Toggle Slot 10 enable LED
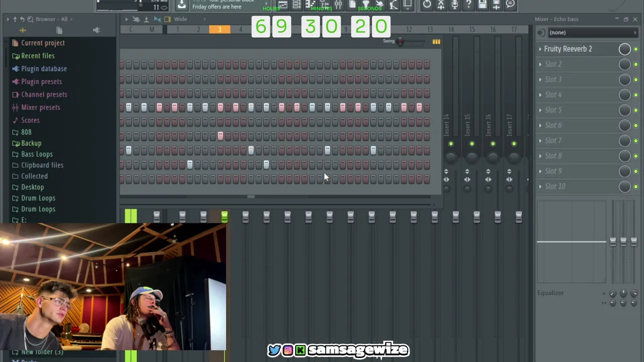The height and width of the screenshot is (362, 644). (636, 187)
